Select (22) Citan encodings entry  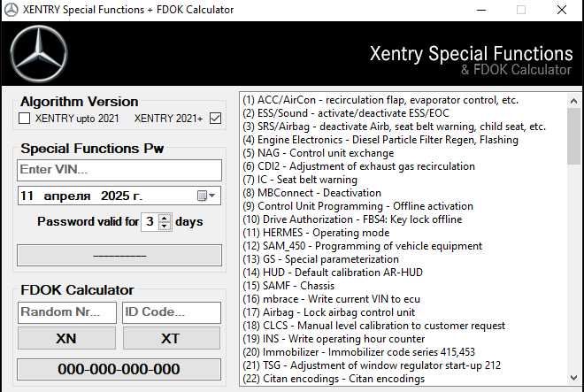[x=334, y=379]
